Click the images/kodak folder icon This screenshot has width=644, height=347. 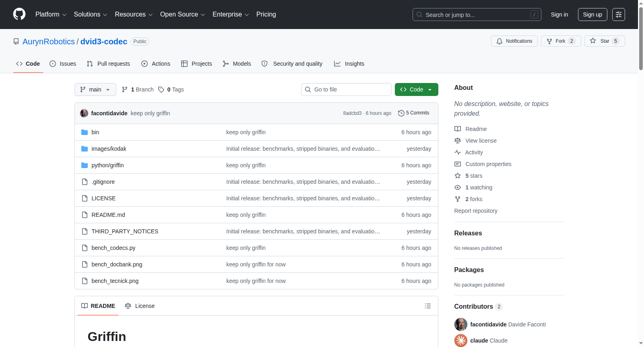pos(85,149)
